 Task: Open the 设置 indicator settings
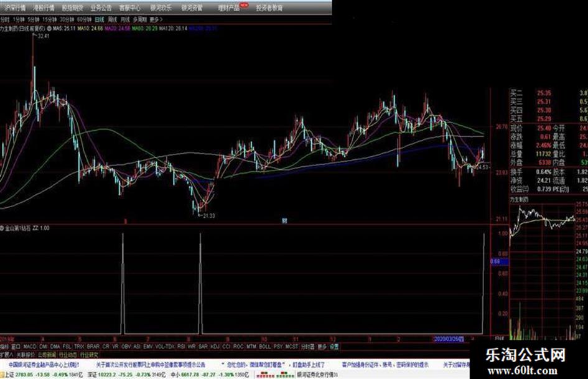pos(334,347)
